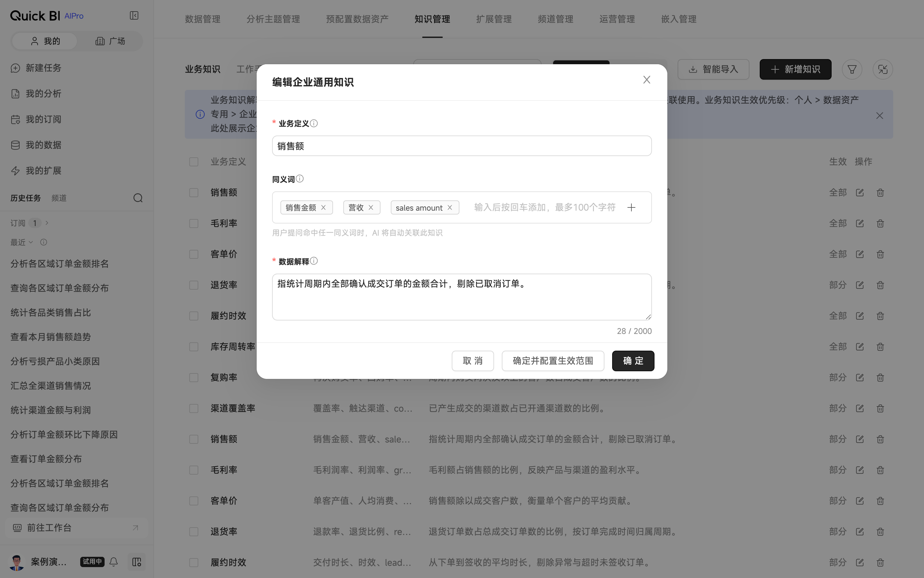The height and width of the screenshot is (578, 924).
Task: Remove the 营收 synonym tag
Action: pyautogui.click(x=371, y=207)
